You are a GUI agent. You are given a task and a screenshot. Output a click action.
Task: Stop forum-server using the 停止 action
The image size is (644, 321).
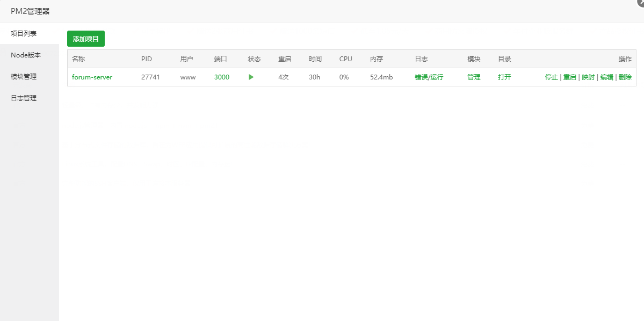(551, 77)
